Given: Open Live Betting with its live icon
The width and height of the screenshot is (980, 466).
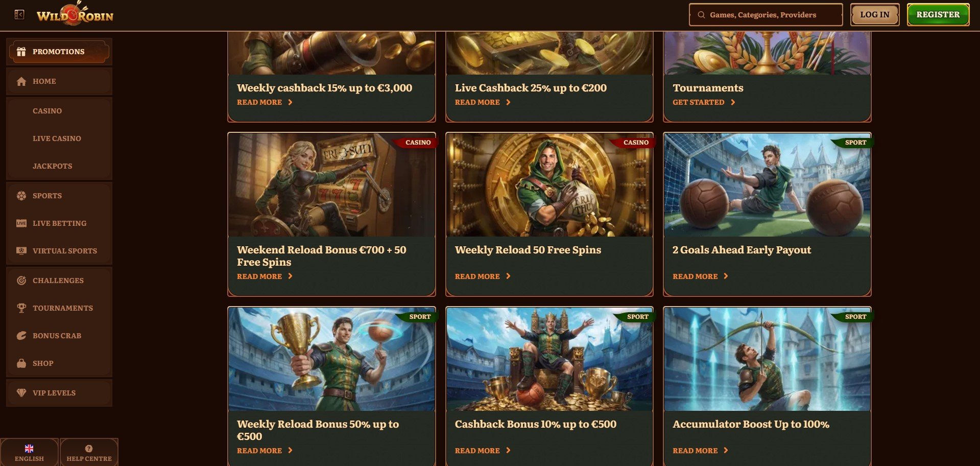Looking at the screenshot, I should (21, 223).
